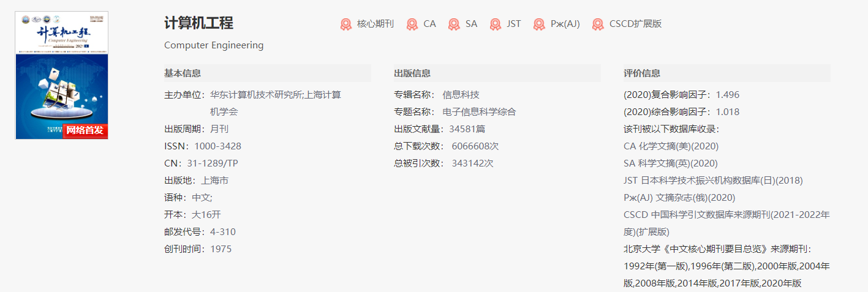Screen dimensions: 868x292
Task: Click the 创刊时间 value 1975
Action: pos(221,249)
